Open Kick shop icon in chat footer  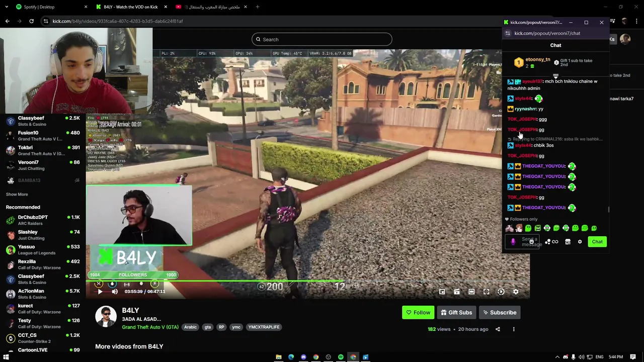(x=568, y=242)
